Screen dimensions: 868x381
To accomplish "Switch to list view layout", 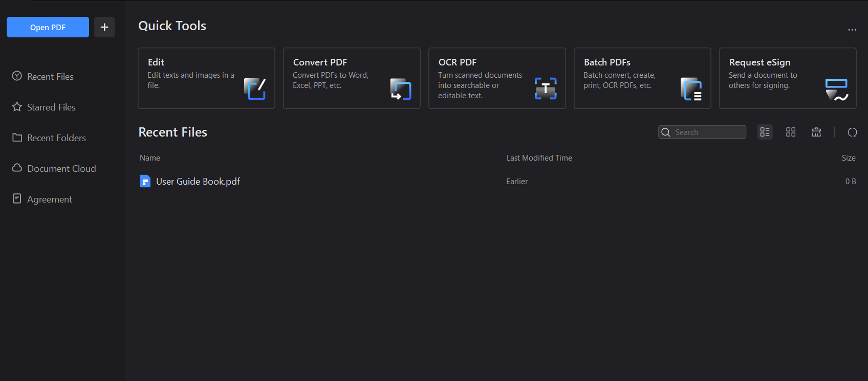I will pos(765,132).
